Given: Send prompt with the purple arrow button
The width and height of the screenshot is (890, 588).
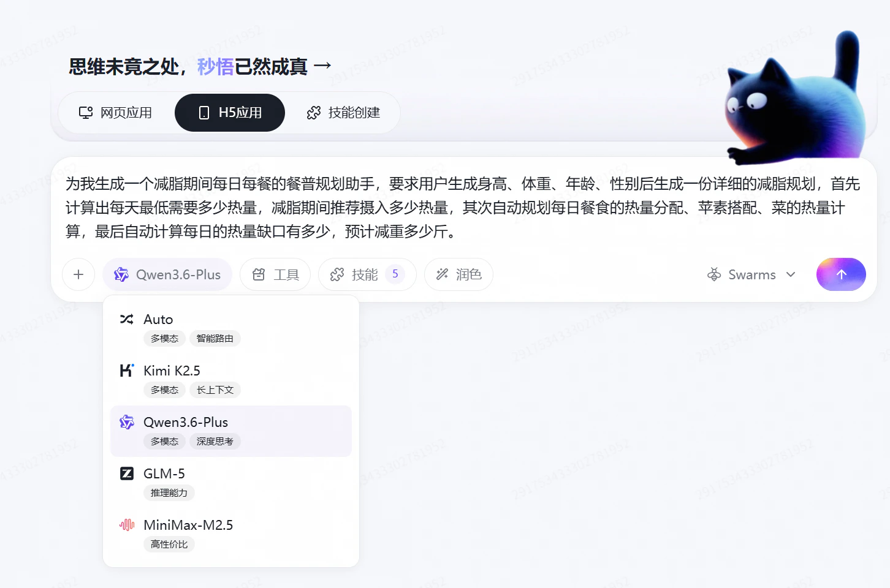Looking at the screenshot, I should pyautogui.click(x=841, y=274).
